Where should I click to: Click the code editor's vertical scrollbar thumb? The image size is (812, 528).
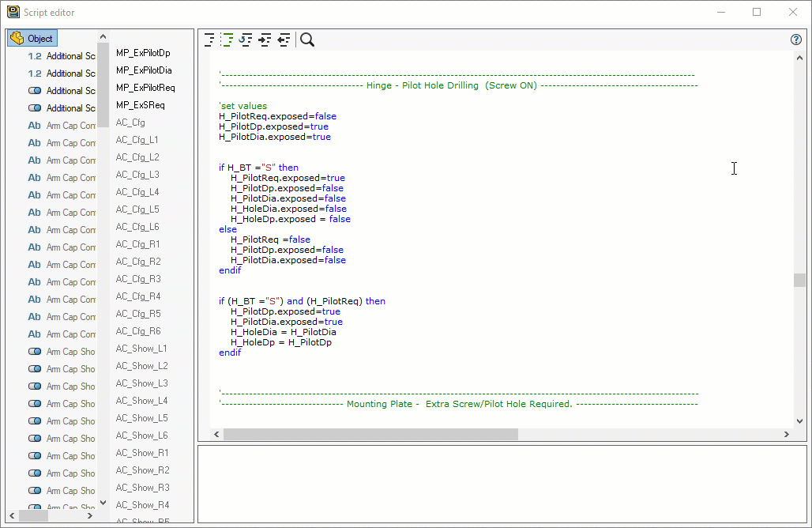799,280
